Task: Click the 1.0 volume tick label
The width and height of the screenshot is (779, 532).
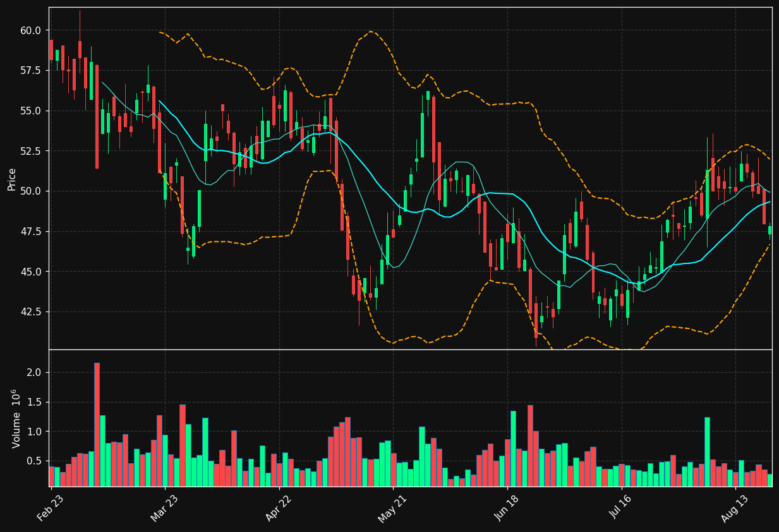Action: tap(34, 432)
